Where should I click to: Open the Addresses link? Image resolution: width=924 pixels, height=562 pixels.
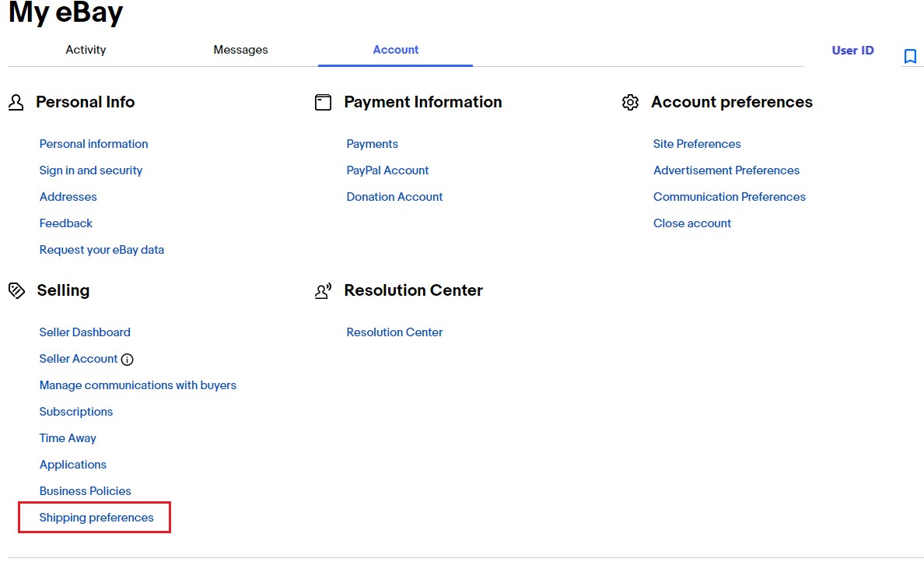68,197
